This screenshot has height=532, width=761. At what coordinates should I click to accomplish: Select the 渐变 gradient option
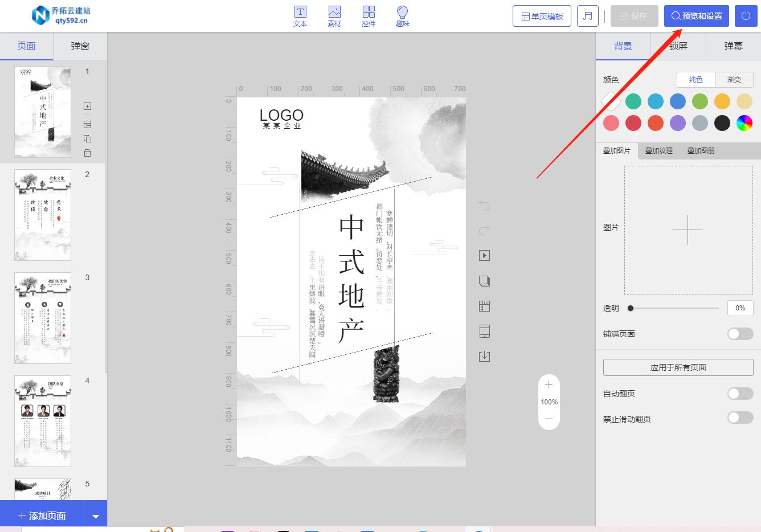click(x=734, y=80)
